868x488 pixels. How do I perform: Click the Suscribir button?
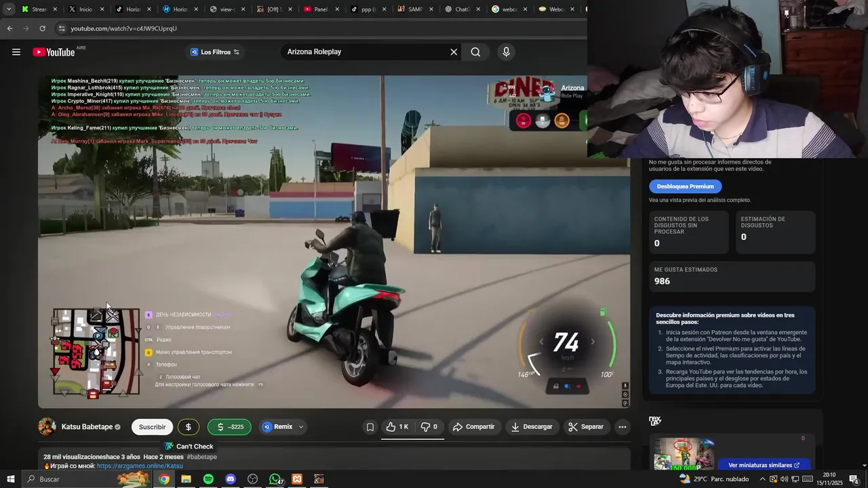click(x=152, y=427)
